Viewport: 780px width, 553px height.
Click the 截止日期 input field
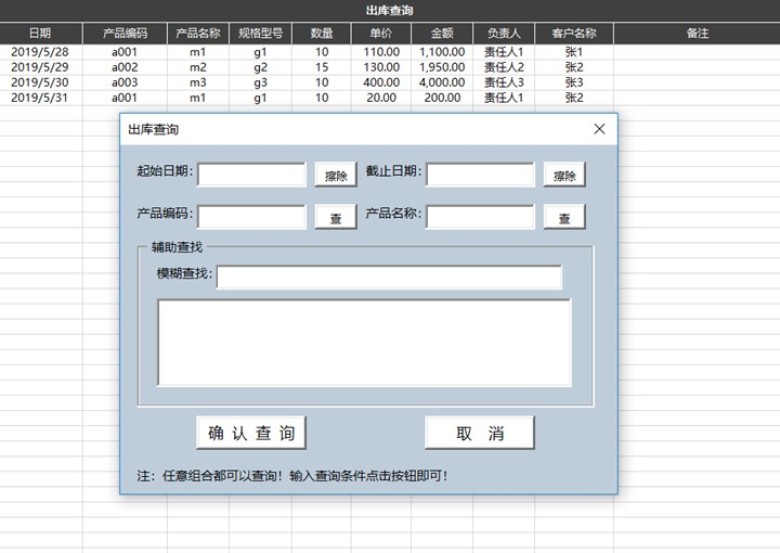click(481, 175)
